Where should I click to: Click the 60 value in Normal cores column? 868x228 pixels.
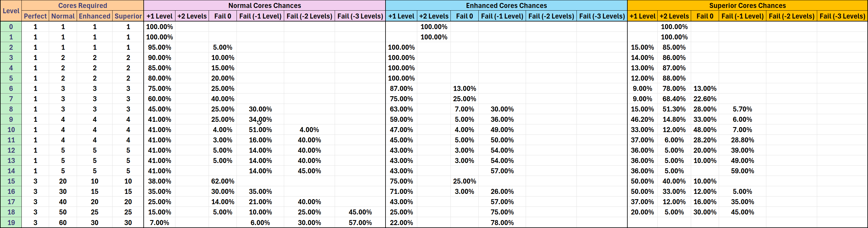pos(63,223)
